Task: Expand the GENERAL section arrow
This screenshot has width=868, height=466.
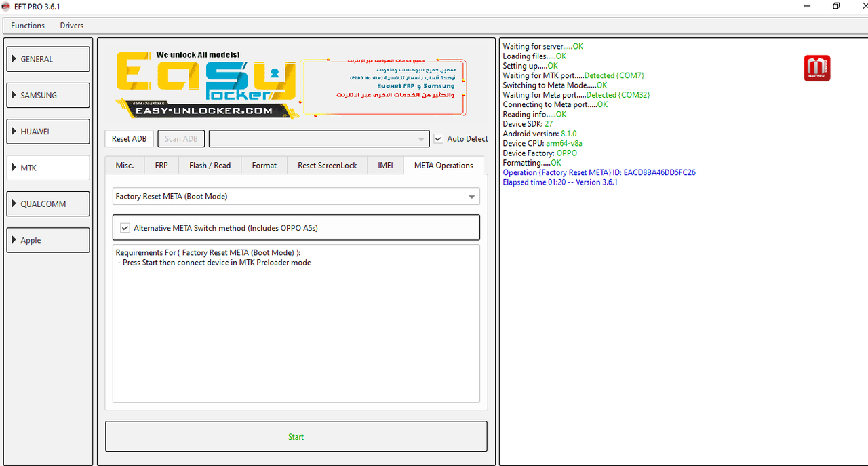Action: tap(14, 59)
